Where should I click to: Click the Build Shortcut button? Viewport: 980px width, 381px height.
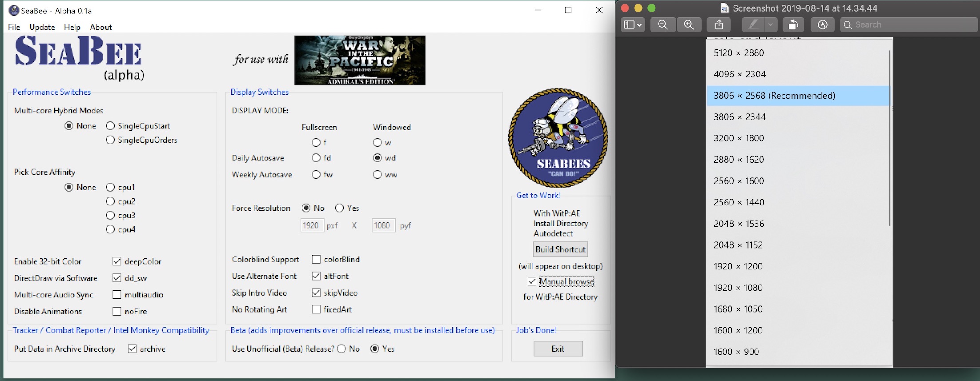(x=560, y=249)
